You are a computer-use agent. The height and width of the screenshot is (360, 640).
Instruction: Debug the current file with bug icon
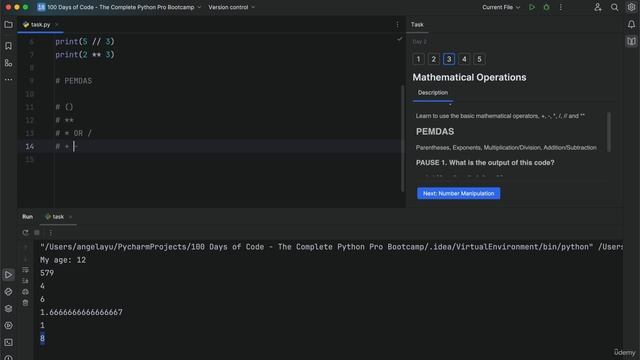click(547, 7)
